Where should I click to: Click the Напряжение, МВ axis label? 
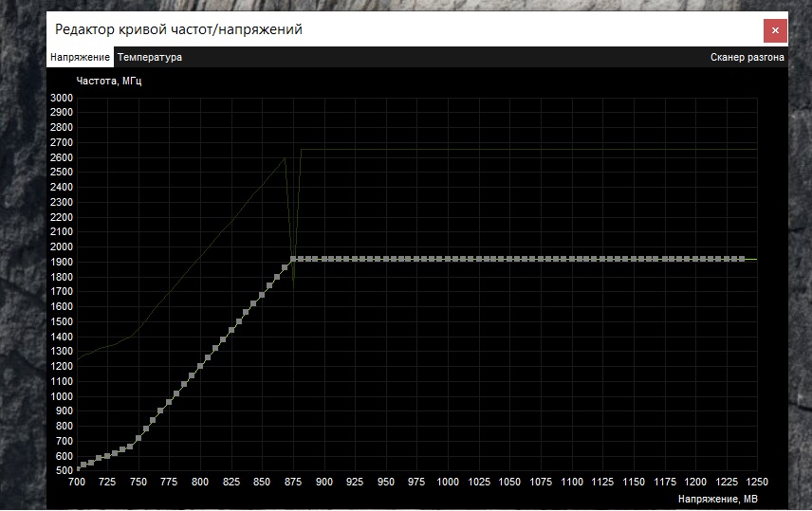[x=718, y=499]
